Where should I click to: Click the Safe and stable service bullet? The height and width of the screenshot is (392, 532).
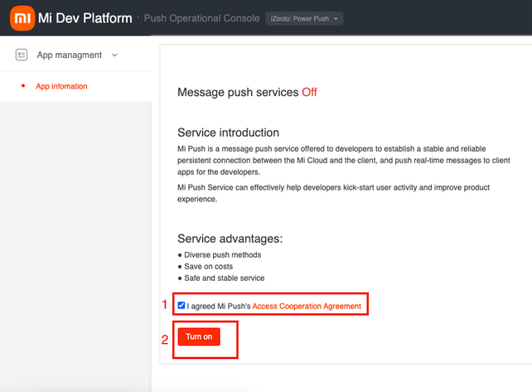(x=225, y=278)
